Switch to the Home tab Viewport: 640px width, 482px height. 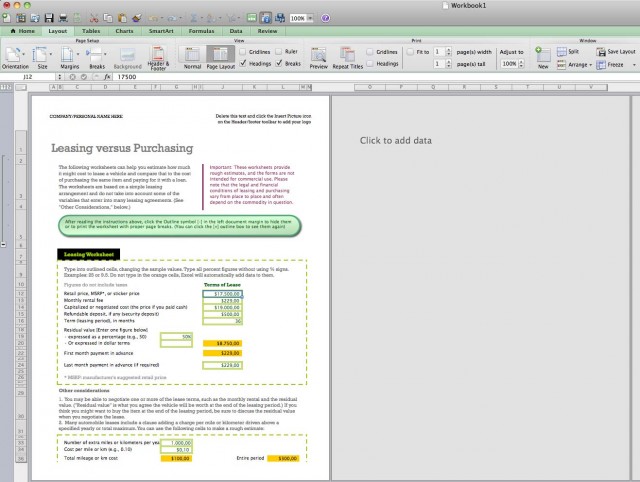click(x=23, y=31)
